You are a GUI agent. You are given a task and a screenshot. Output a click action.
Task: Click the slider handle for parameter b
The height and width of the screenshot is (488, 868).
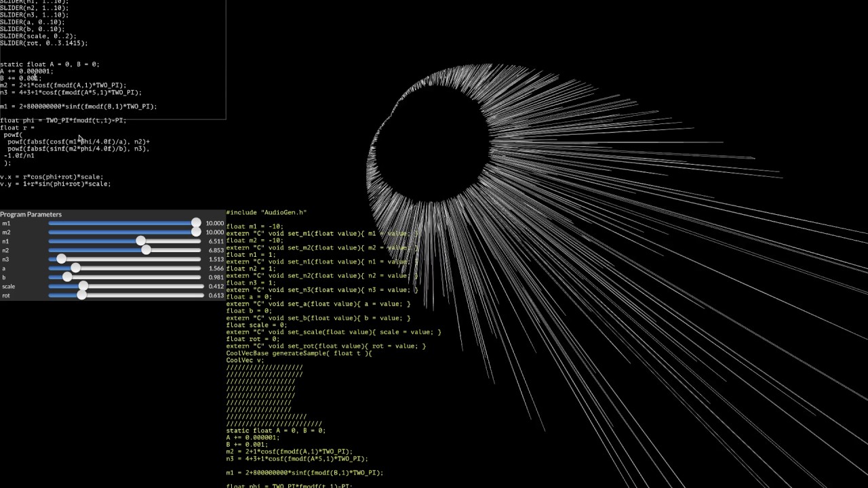coord(67,277)
